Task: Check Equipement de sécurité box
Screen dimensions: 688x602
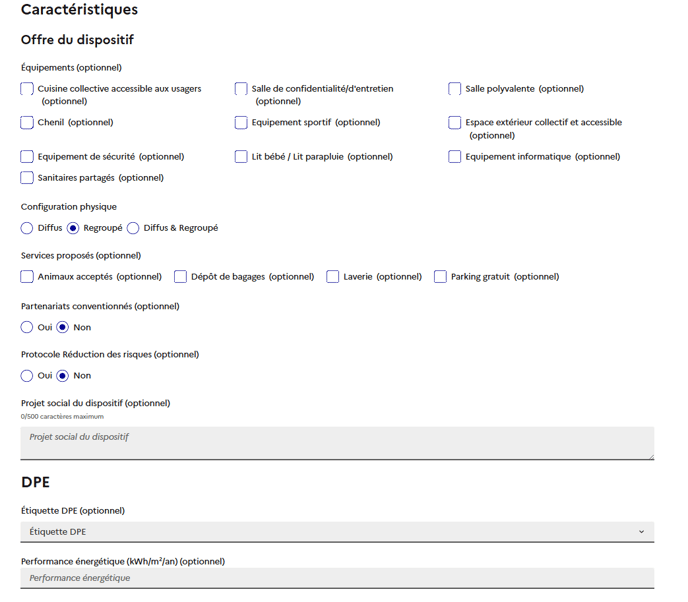Action: click(27, 157)
